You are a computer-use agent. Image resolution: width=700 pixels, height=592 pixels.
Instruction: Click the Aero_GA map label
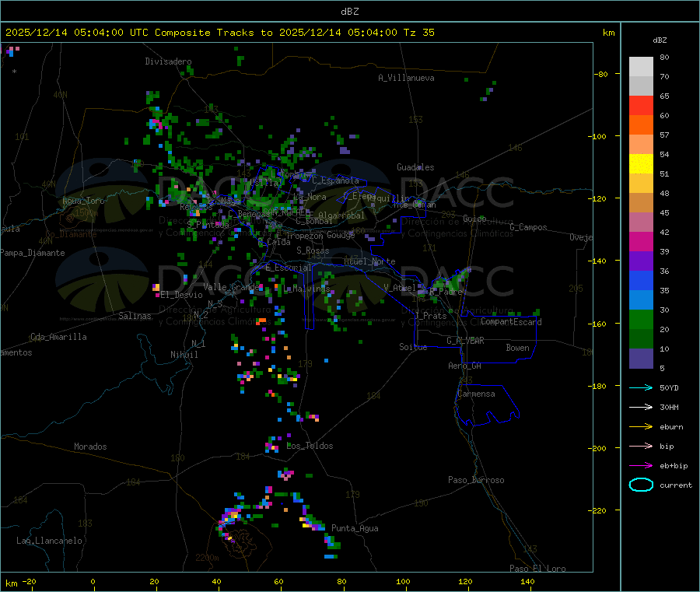tap(465, 366)
